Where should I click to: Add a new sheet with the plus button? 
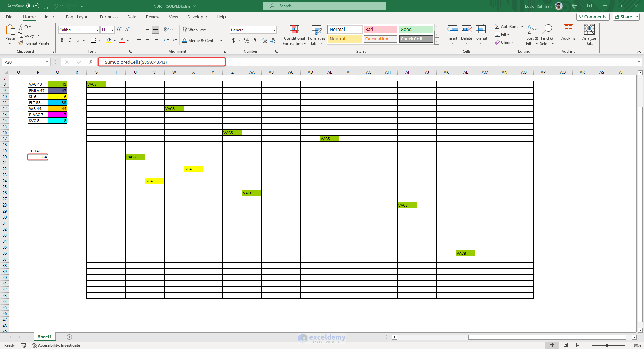click(69, 337)
